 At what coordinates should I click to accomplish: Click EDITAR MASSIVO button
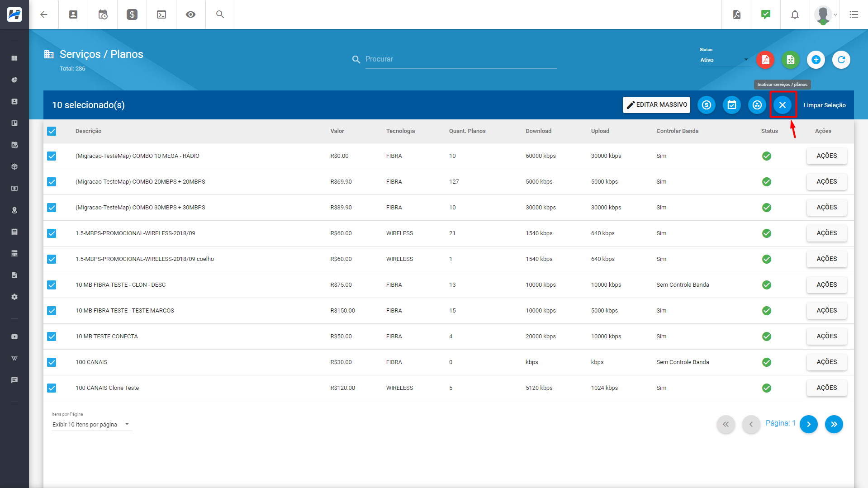point(656,105)
